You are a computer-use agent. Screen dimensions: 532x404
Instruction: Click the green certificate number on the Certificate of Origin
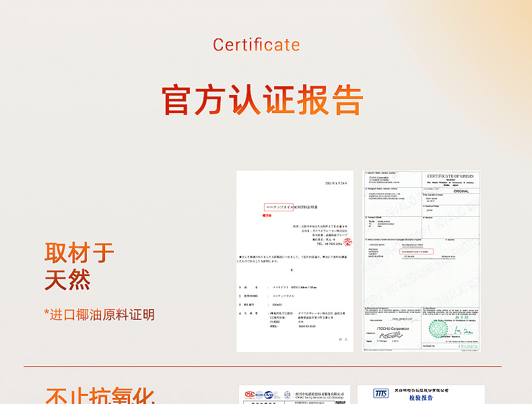pyautogui.click(x=468, y=346)
